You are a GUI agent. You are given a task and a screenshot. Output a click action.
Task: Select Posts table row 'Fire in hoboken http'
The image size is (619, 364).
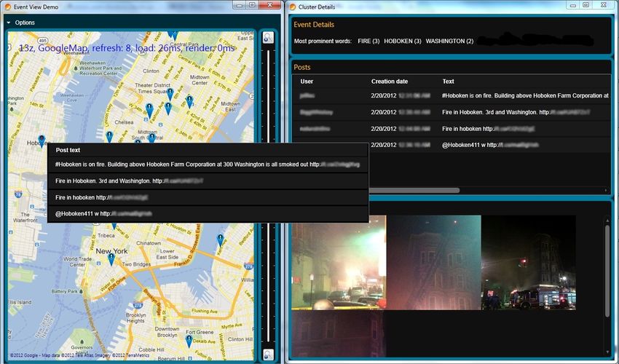click(x=452, y=129)
